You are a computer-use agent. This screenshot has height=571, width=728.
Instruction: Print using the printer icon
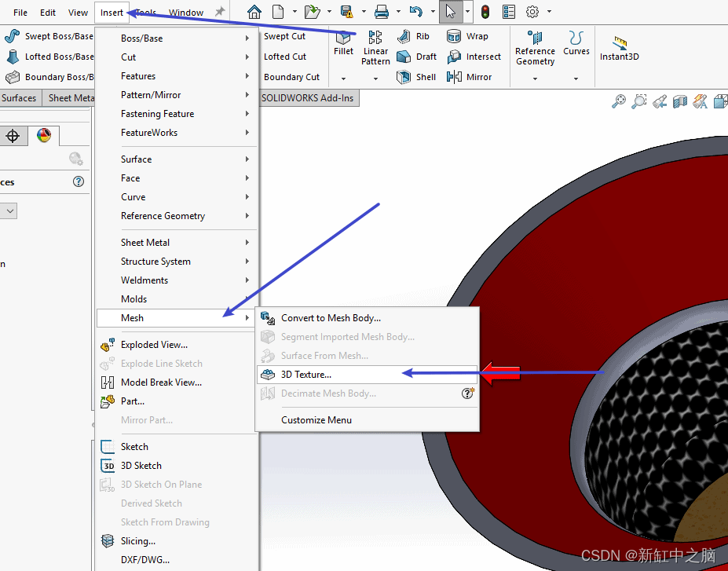[382, 12]
